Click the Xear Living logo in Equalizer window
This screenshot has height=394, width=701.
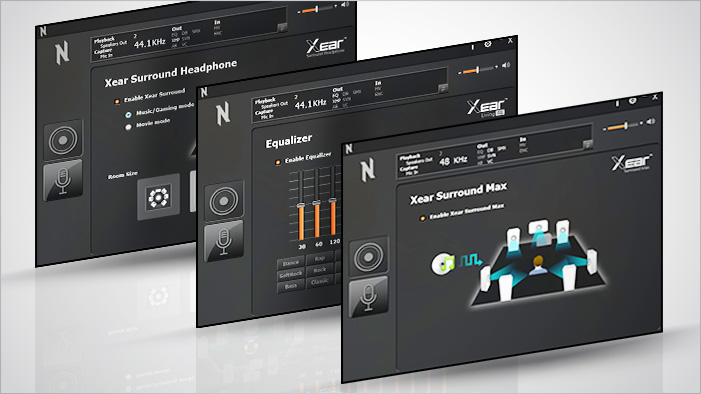point(487,108)
